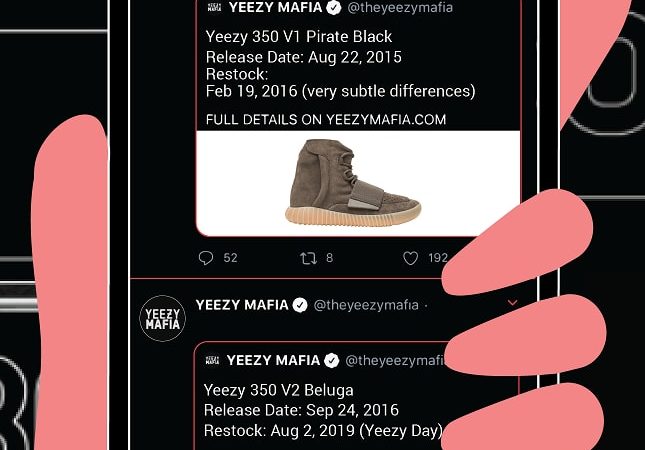
Task: Click the retweet arrows icon
Action: pos(308,258)
